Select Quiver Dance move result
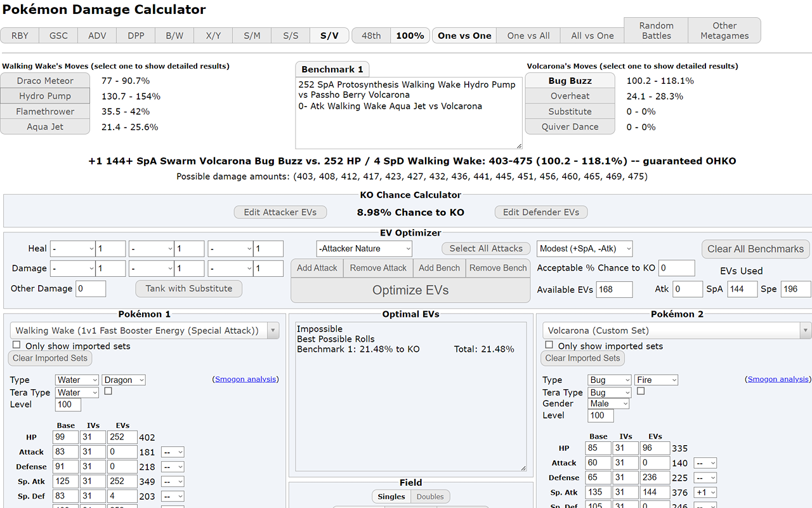812x508 pixels. (570, 126)
